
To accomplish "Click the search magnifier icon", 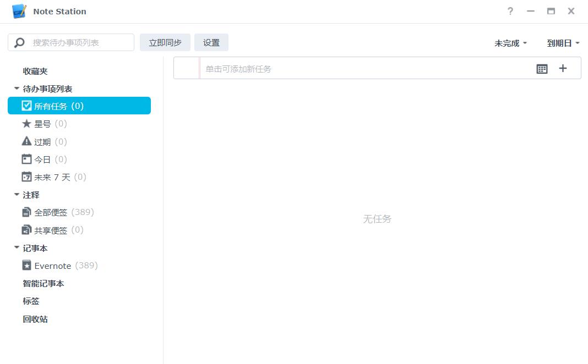I will (x=19, y=43).
